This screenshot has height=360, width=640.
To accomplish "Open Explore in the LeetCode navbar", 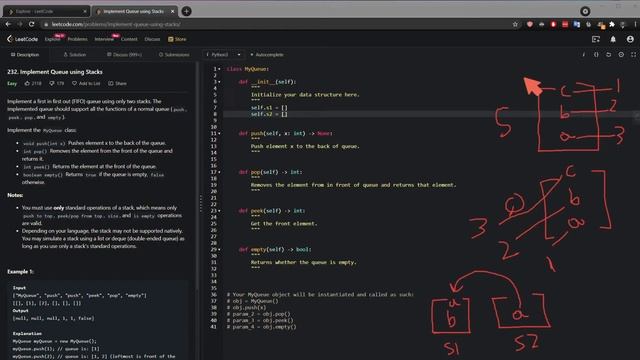I will 52,39.
